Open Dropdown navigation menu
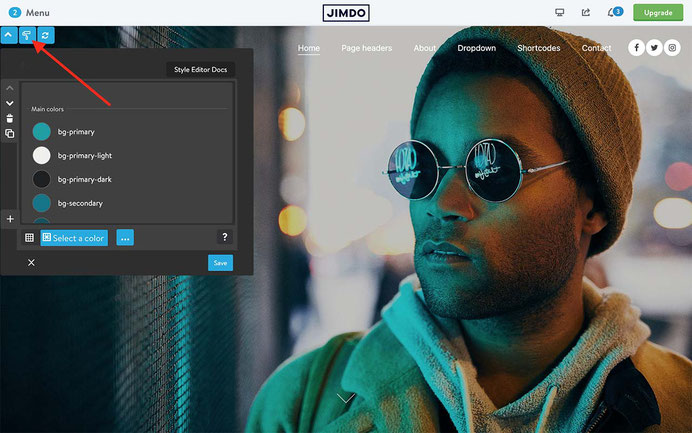Screen dimensions: 692x433 tap(477, 48)
